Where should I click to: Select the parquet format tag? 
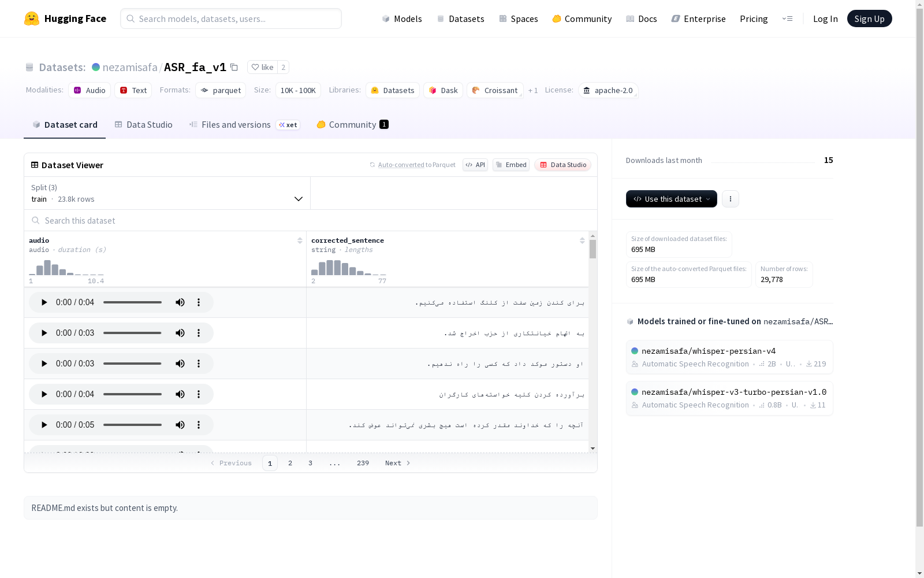[x=221, y=90]
